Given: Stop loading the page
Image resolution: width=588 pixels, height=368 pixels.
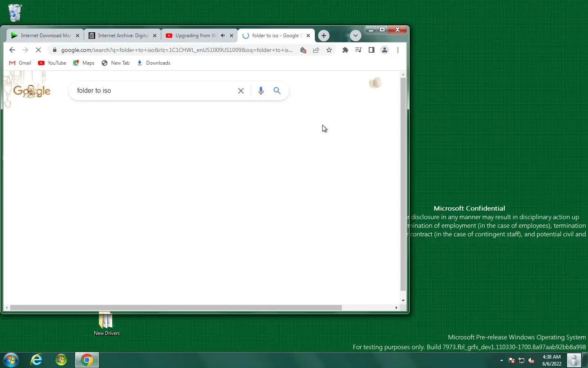Looking at the screenshot, I should click(x=38, y=50).
